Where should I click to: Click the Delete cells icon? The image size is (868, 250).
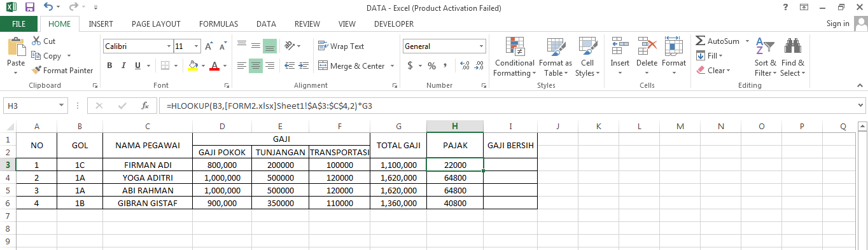coord(647,46)
